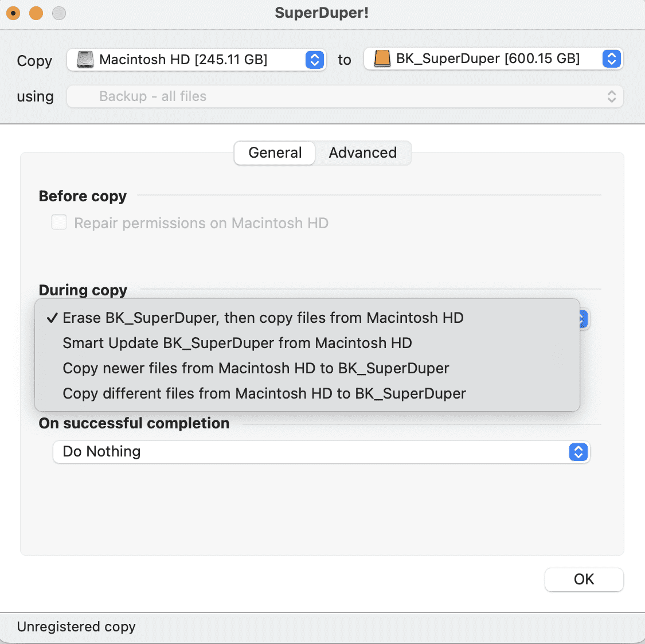
Task: Open the 'Backup - all files' script dropdown
Action: coord(345,96)
